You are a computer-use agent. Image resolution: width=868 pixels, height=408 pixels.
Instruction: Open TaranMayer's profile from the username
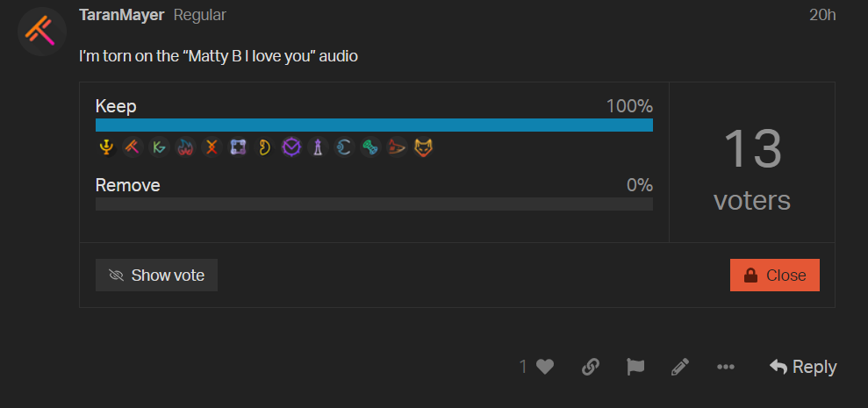coord(122,15)
